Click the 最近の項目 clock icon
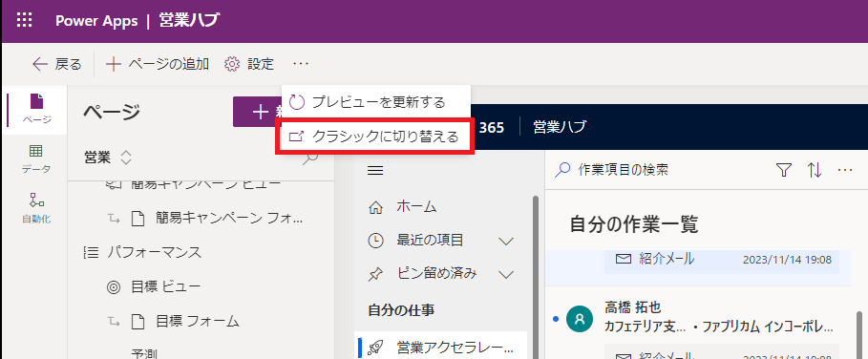The image size is (868, 359). pyautogui.click(x=375, y=241)
